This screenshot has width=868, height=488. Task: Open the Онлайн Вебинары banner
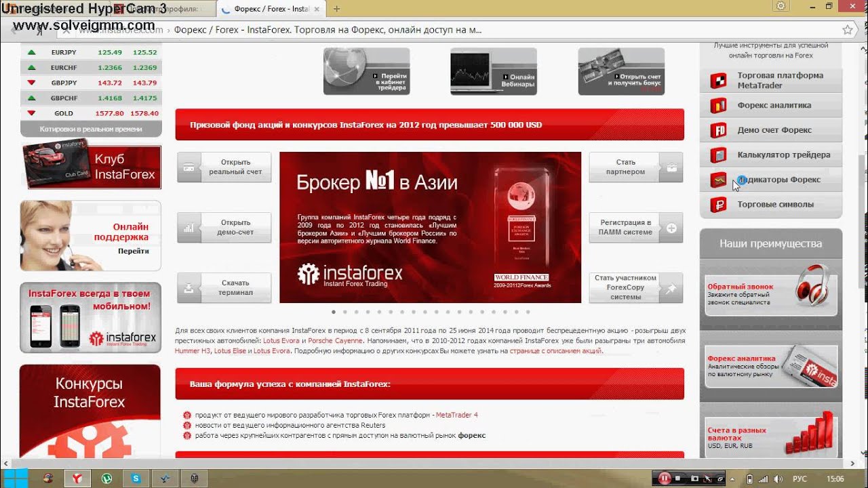pos(494,71)
